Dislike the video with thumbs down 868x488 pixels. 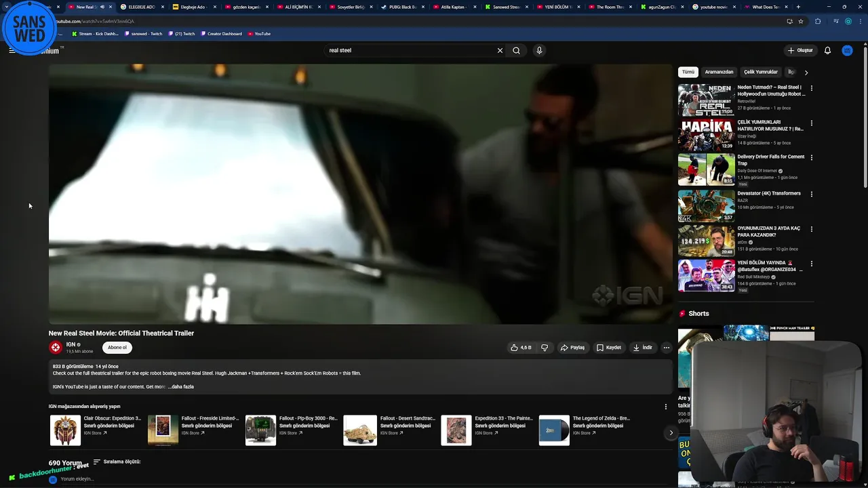click(544, 348)
